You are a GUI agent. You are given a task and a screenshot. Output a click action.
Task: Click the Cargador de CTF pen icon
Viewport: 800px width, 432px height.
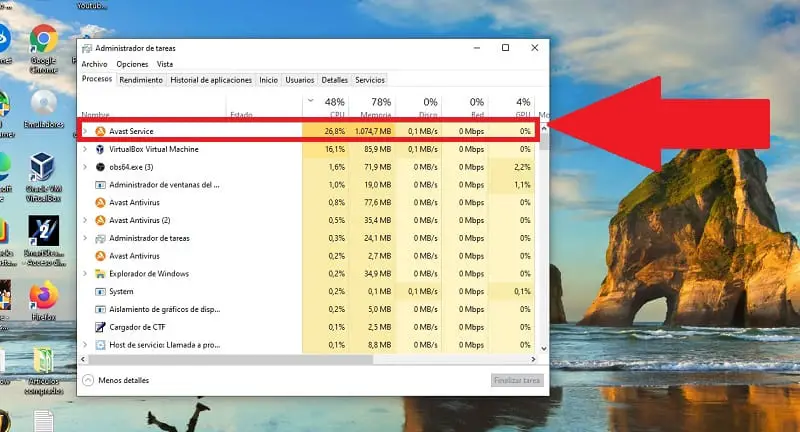(101, 327)
